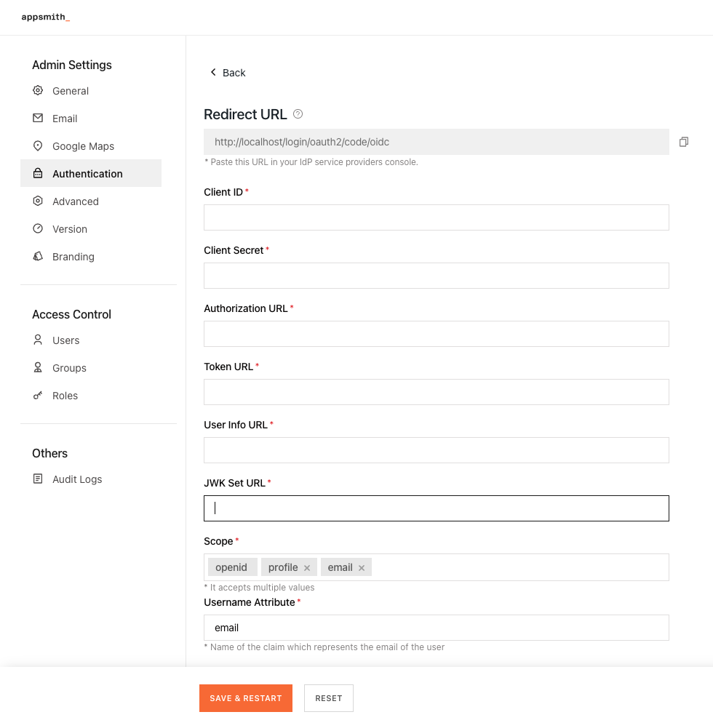Navigate back using the Back link

click(228, 73)
